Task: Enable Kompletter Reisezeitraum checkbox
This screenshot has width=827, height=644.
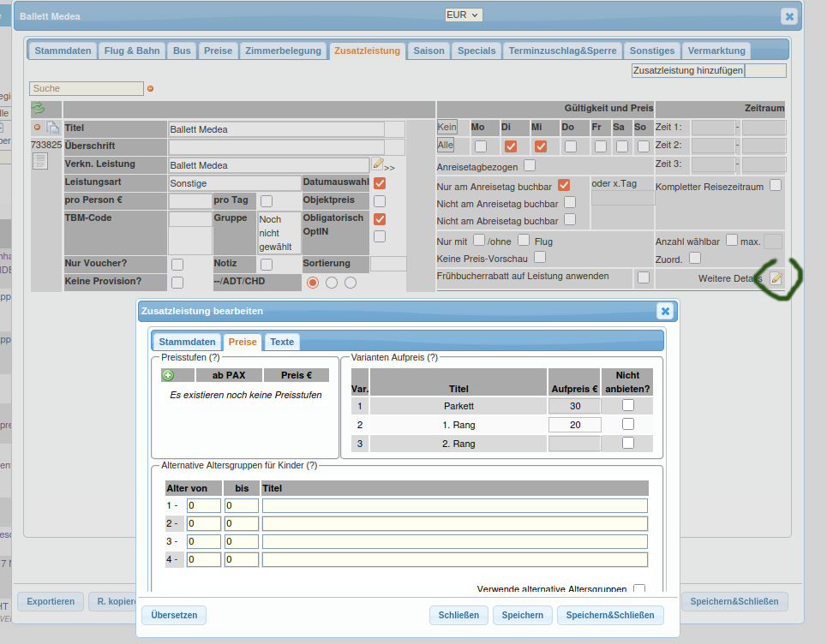Action: pyautogui.click(x=775, y=185)
